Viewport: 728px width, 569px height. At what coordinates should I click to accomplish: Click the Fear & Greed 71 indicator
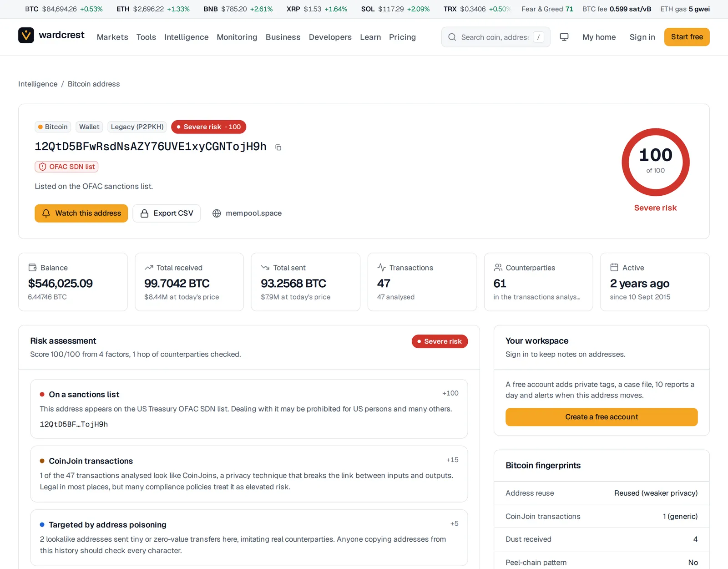click(547, 9)
